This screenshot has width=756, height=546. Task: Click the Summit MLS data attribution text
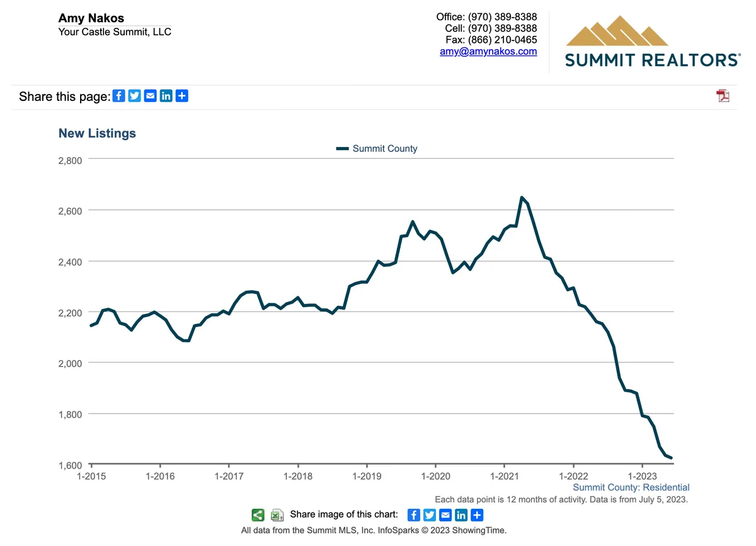pyautogui.click(x=374, y=530)
